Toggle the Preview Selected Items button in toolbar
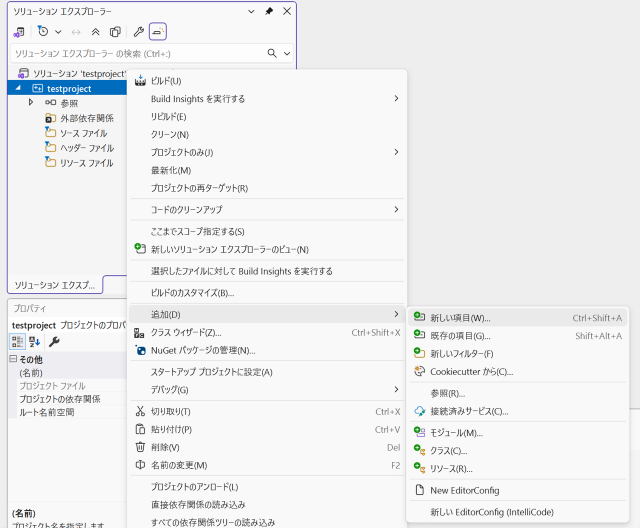 pos(158,32)
